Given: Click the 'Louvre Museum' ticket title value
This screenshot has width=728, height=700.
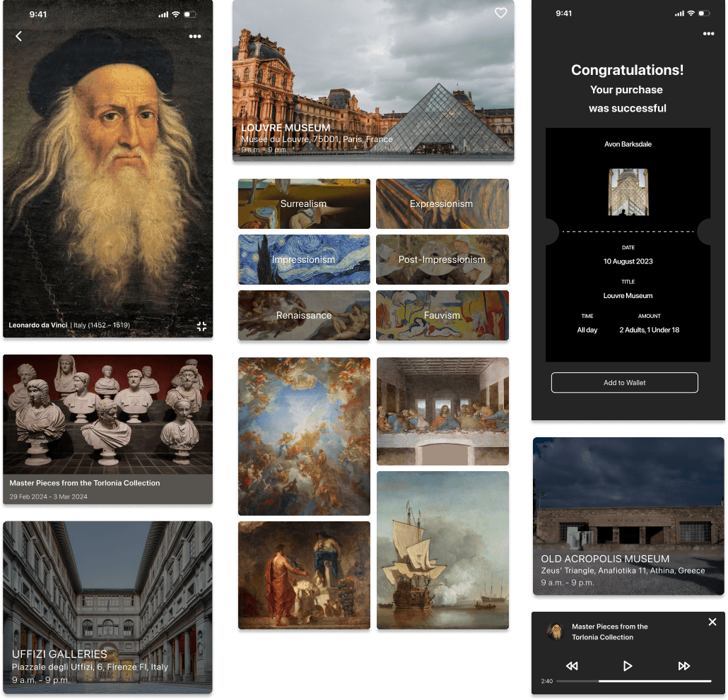Looking at the screenshot, I should tap(628, 295).
